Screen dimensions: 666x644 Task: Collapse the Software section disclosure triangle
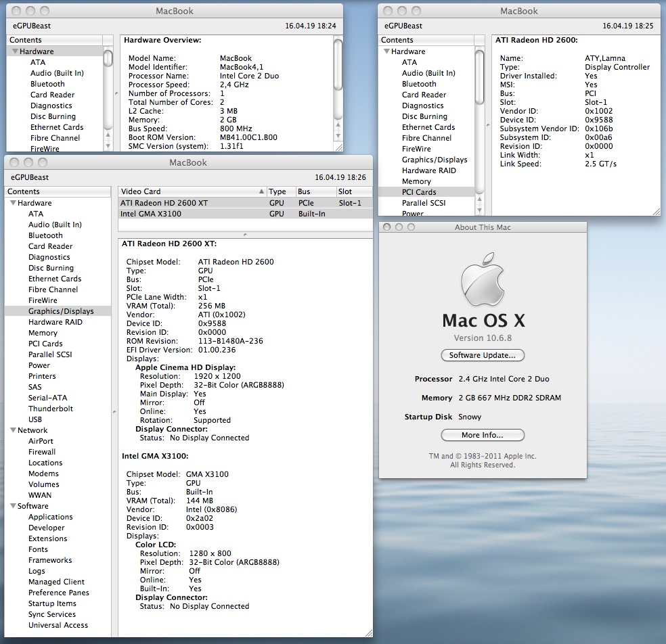(13, 506)
